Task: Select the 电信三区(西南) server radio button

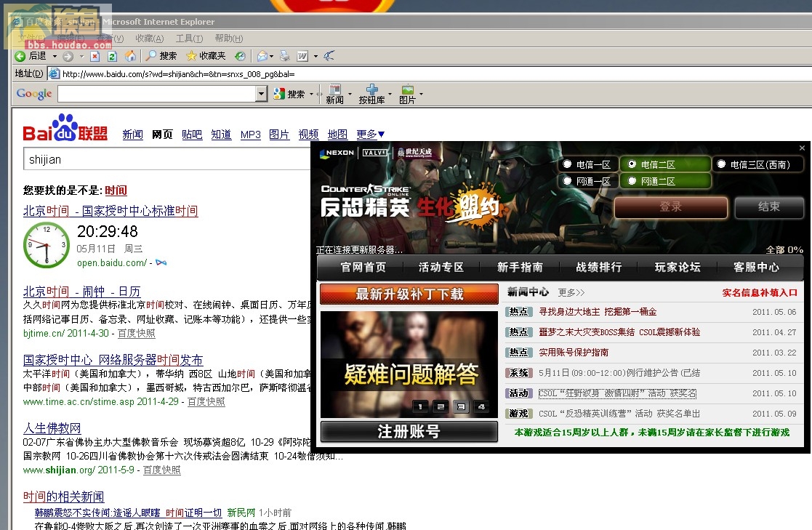Action: click(721, 164)
